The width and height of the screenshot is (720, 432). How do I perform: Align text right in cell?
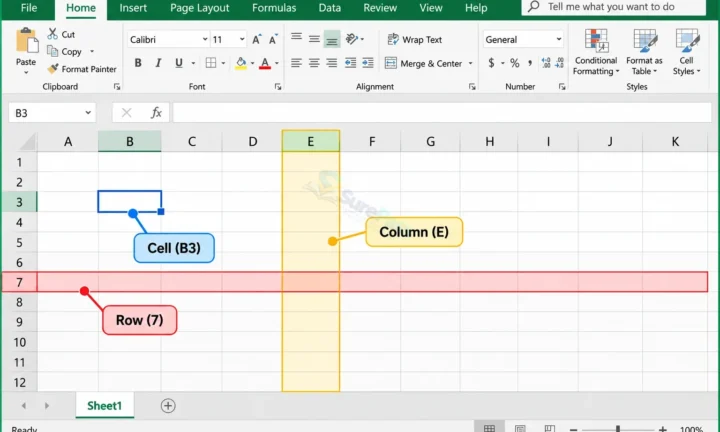tap(332, 63)
